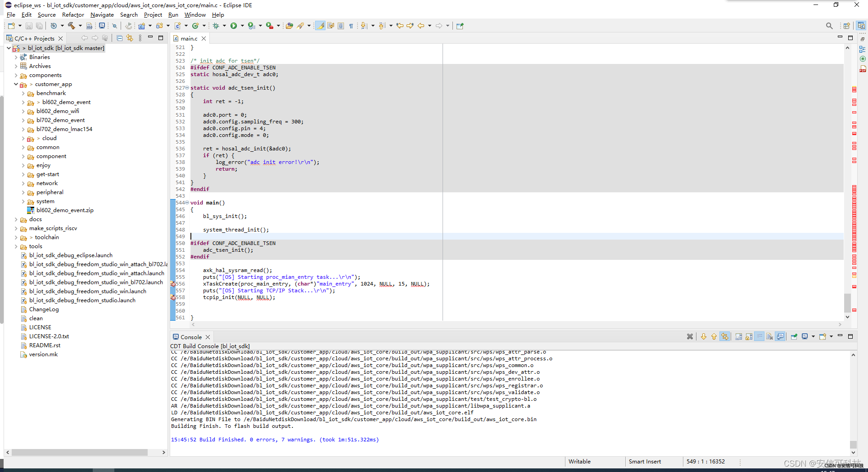Start debugging with the bug icon
This screenshot has height=472, width=868.
pos(216,26)
